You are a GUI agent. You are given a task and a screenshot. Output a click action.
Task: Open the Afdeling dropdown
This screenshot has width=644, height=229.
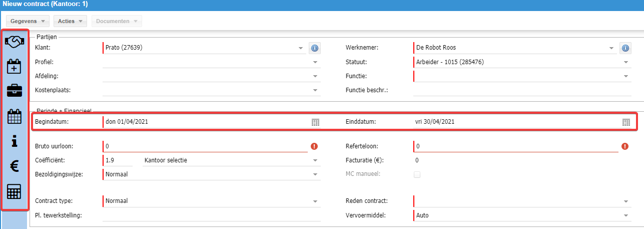pyautogui.click(x=316, y=76)
